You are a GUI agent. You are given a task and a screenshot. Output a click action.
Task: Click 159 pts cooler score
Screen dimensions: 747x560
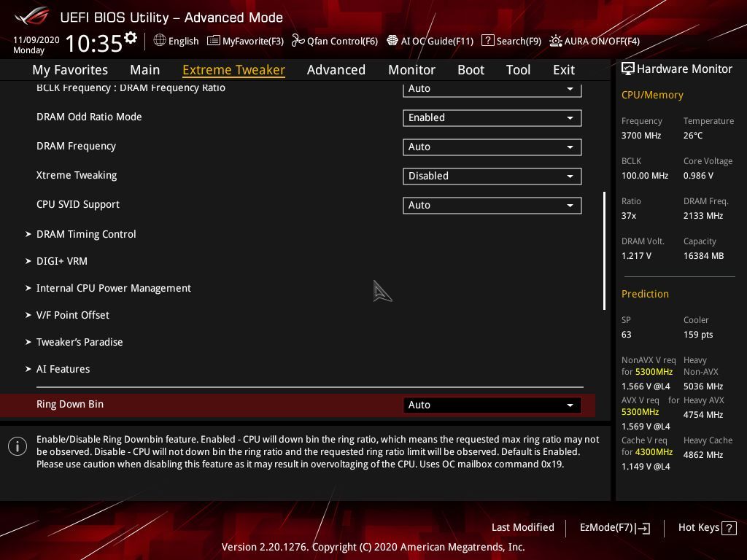point(698,335)
